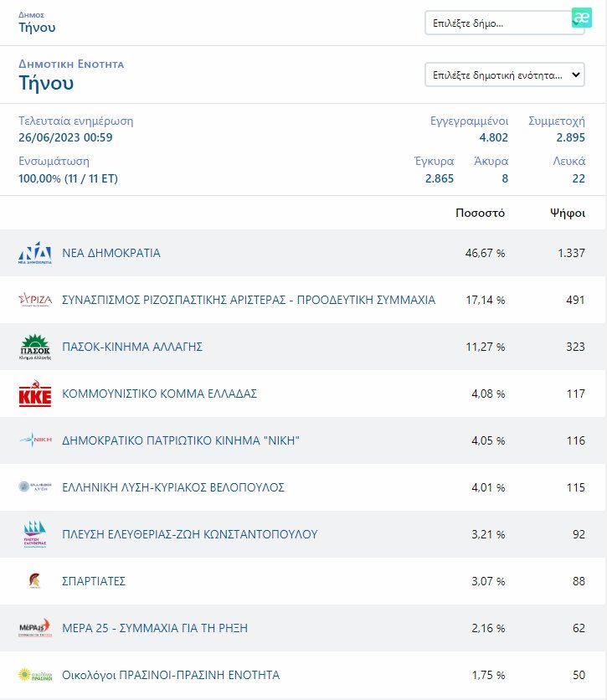Select the ΝΕΑ ΔΗΜΟΚΡΑΤΙΑ party name
This screenshot has height=700, width=607.
click(111, 253)
